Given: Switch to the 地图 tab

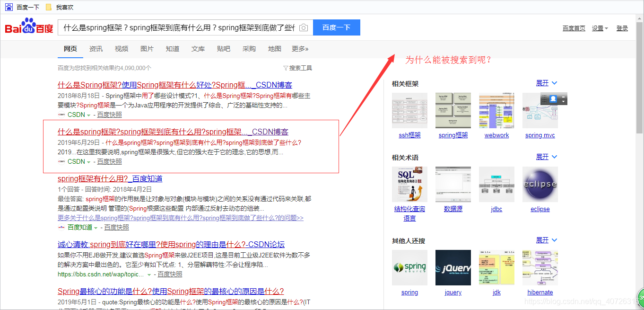Looking at the screenshot, I should click(275, 49).
